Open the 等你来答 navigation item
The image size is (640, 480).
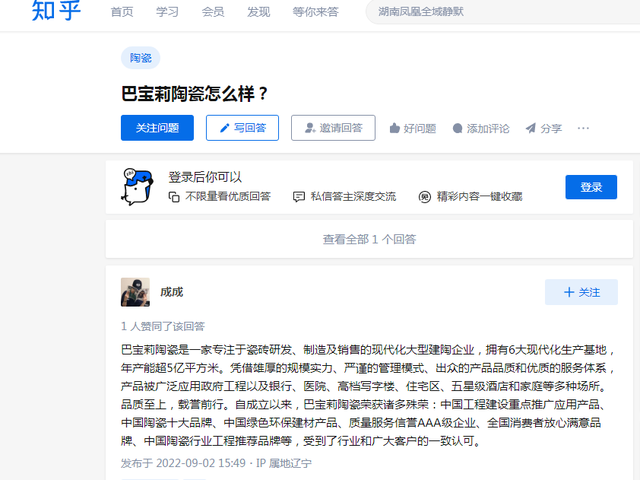click(x=316, y=12)
